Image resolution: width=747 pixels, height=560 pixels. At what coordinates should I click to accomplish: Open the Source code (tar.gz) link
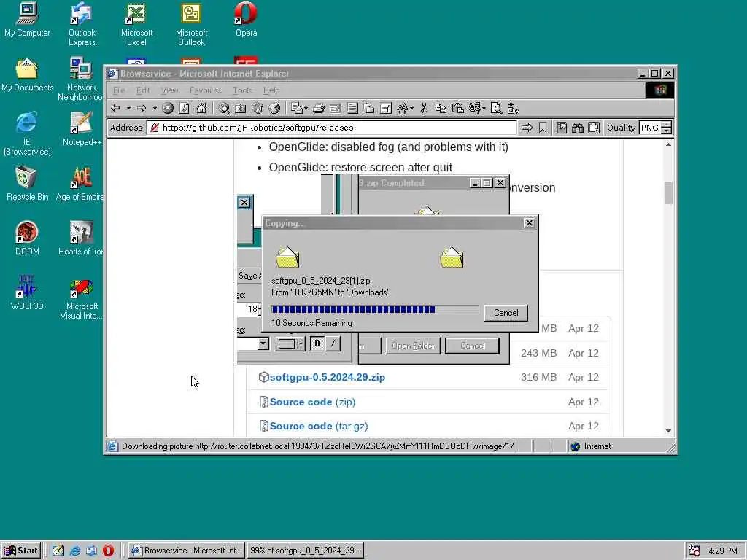tap(319, 426)
